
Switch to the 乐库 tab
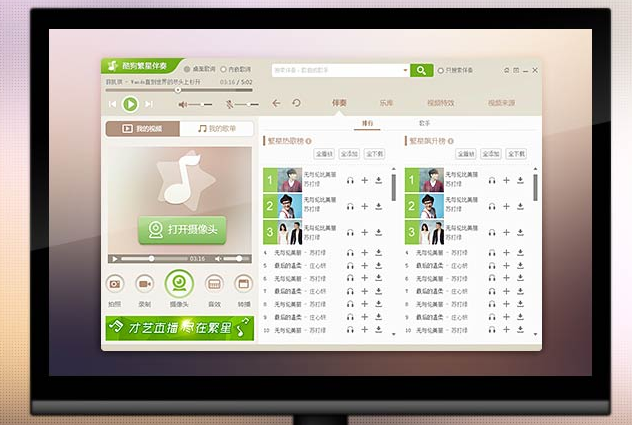(386, 103)
